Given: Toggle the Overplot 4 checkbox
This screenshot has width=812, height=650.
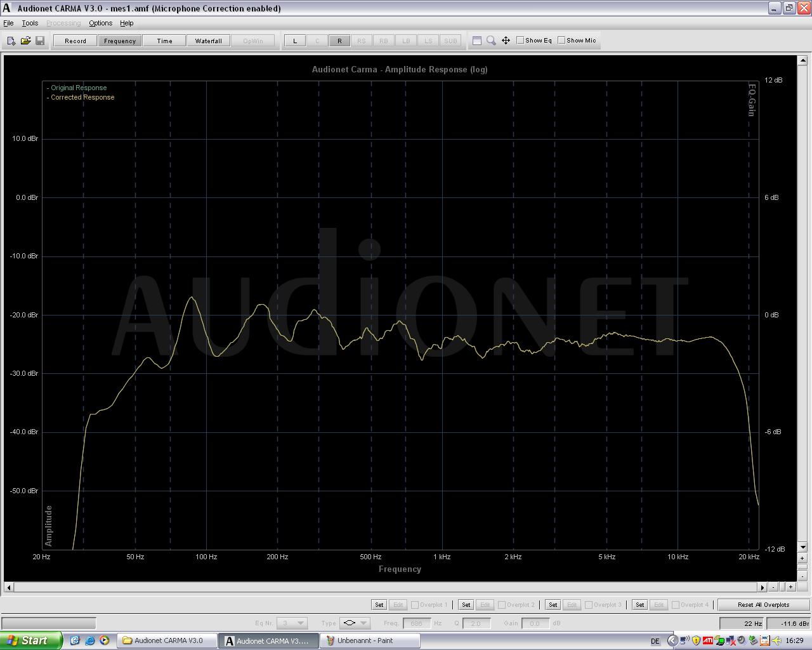Looking at the screenshot, I should click(x=675, y=605).
